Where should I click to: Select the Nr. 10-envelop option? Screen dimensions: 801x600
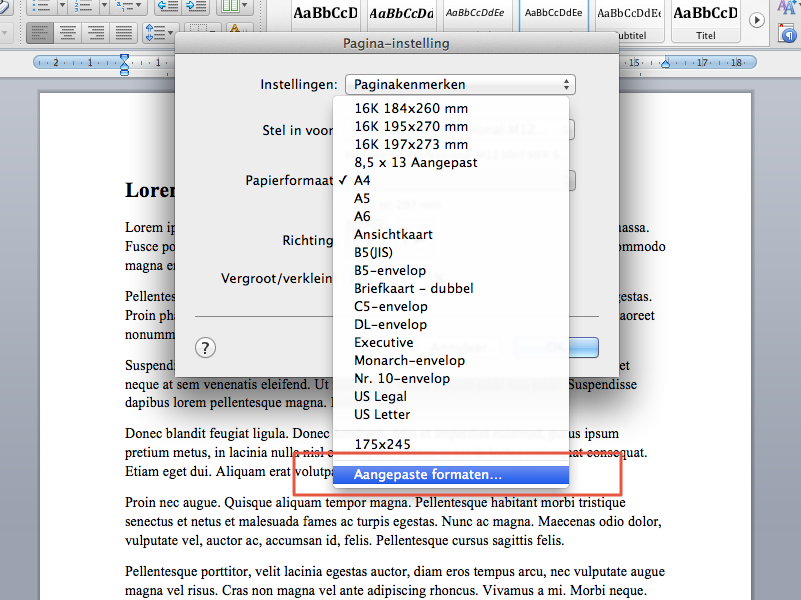click(451, 378)
